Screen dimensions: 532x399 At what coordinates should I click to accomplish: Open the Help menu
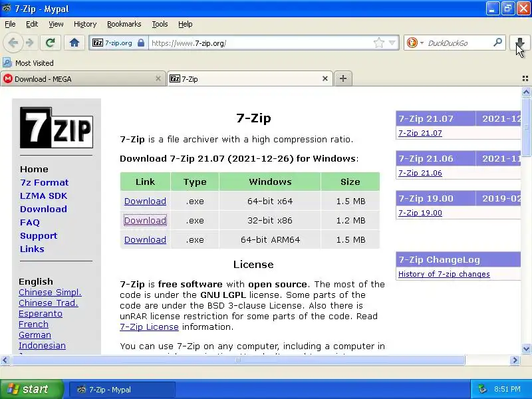coord(186,24)
